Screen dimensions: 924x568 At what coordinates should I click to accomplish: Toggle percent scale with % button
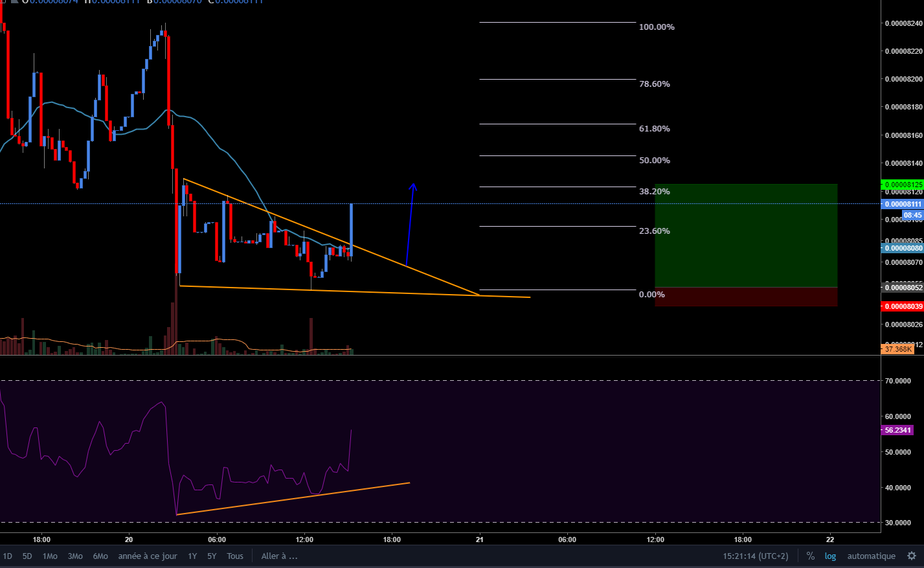point(810,556)
